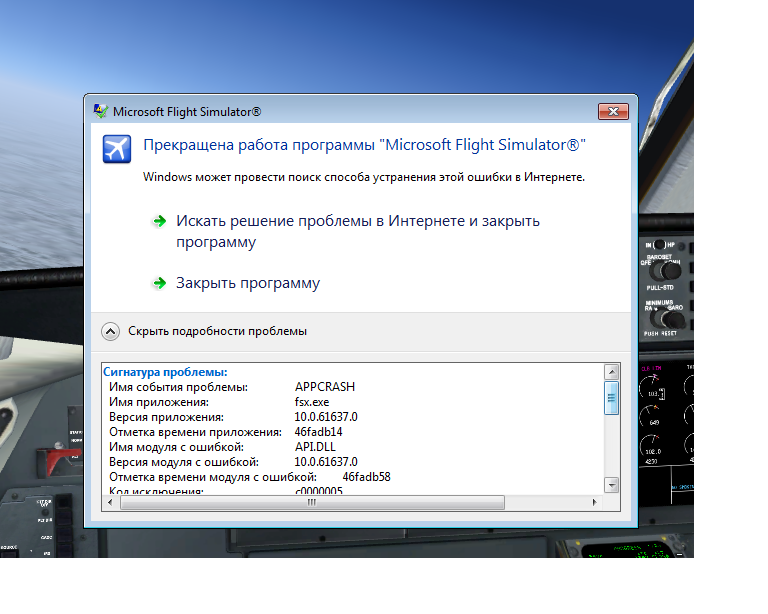This screenshot has width=768, height=614.
Task: Search online for solution and close program
Action: pos(358,231)
